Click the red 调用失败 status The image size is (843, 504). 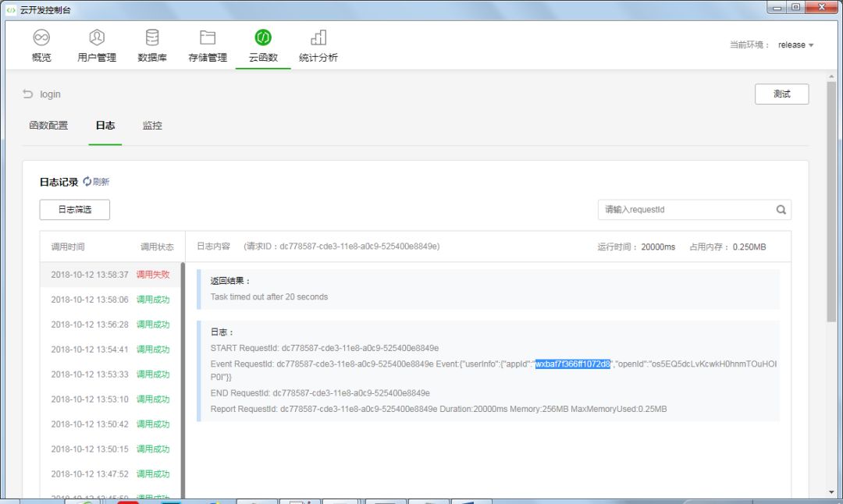point(153,275)
